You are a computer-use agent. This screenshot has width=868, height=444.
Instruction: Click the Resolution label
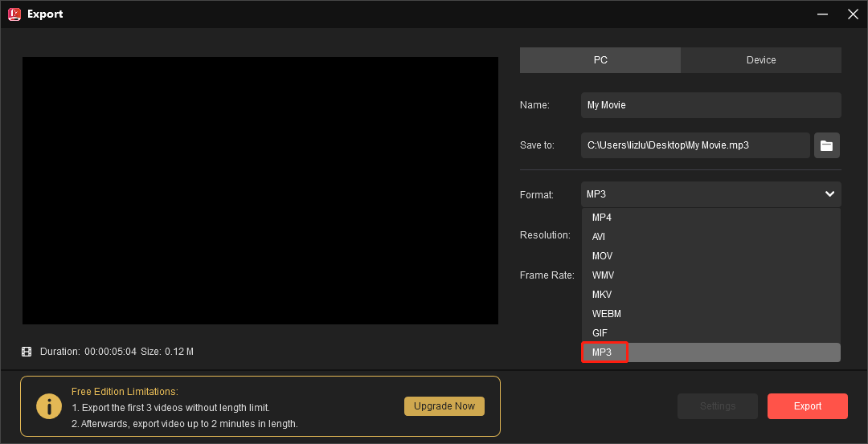pyautogui.click(x=545, y=235)
